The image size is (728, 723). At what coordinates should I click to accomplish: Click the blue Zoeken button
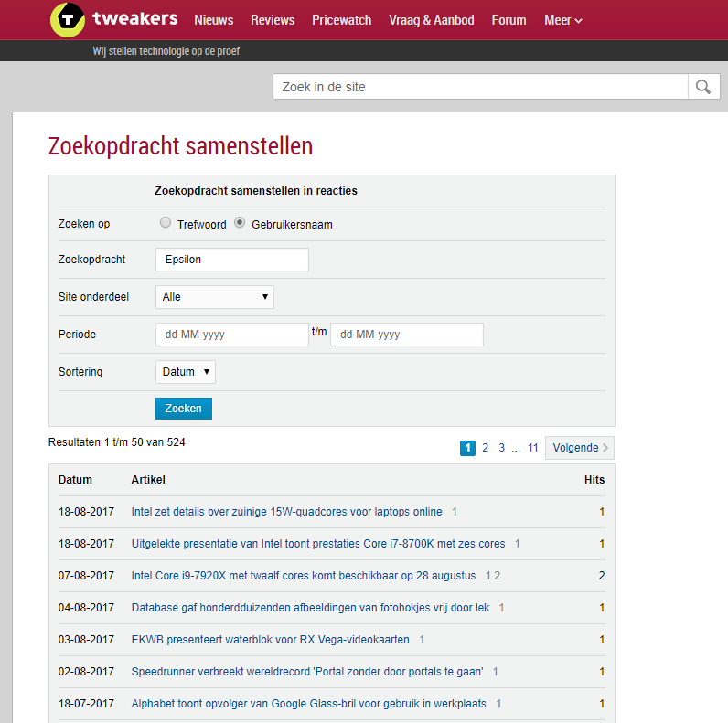pos(184,409)
